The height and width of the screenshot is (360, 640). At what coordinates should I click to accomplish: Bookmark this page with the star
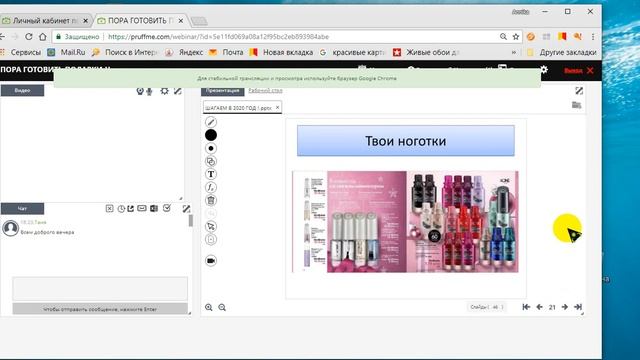point(516,37)
